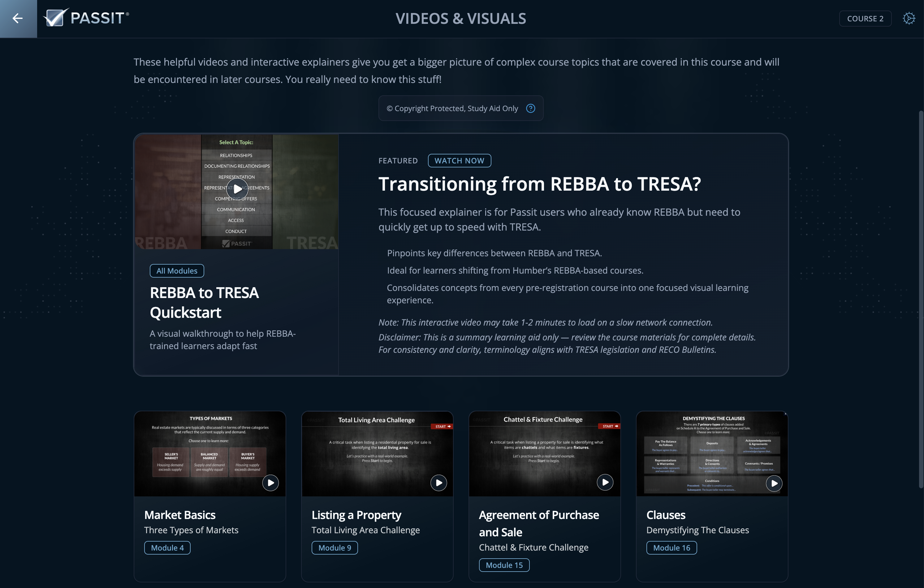Click the Module 15 tag
This screenshot has height=588, width=924.
(x=504, y=565)
